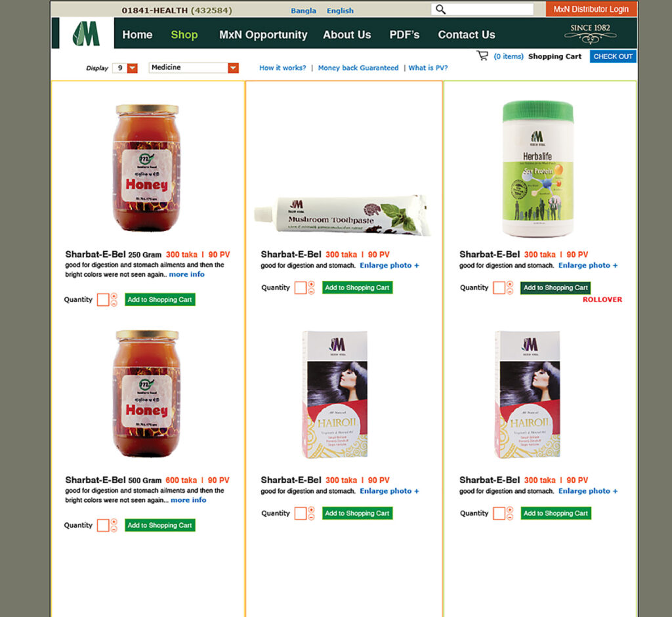
Task: Open the Money back Guaranteed link
Action: tap(358, 68)
